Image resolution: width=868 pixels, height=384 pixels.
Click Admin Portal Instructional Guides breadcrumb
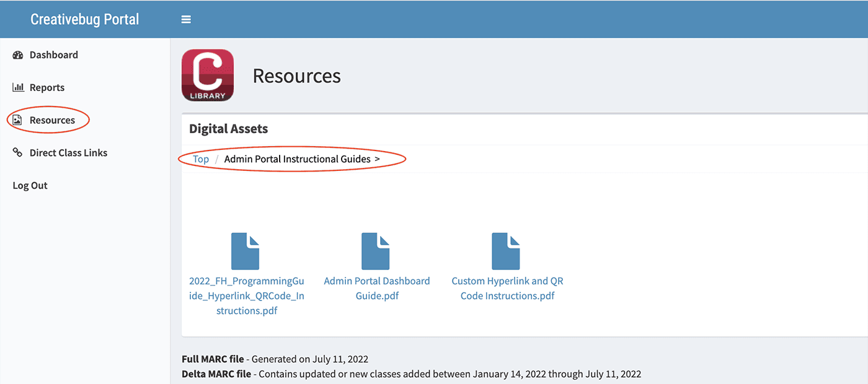point(298,159)
